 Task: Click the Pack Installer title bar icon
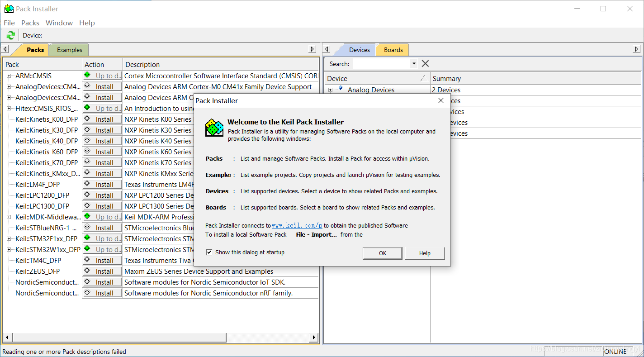[x=9, y=9]
